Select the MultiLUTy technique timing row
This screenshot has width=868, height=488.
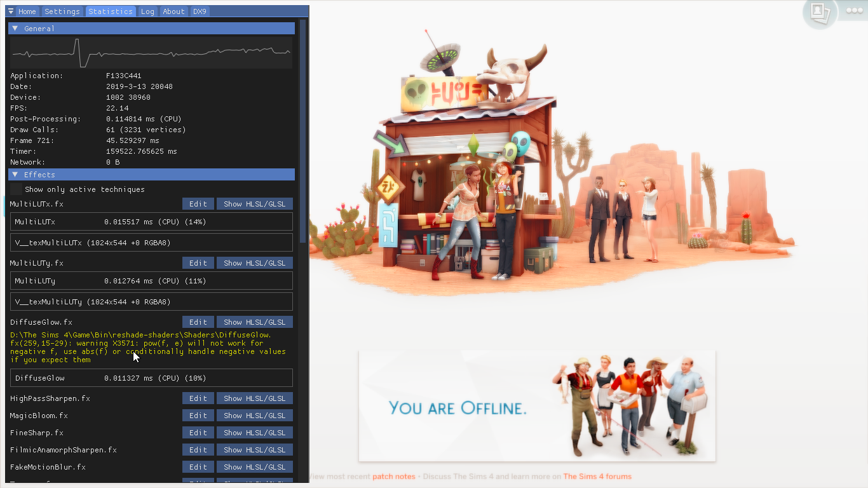point(151,281)
